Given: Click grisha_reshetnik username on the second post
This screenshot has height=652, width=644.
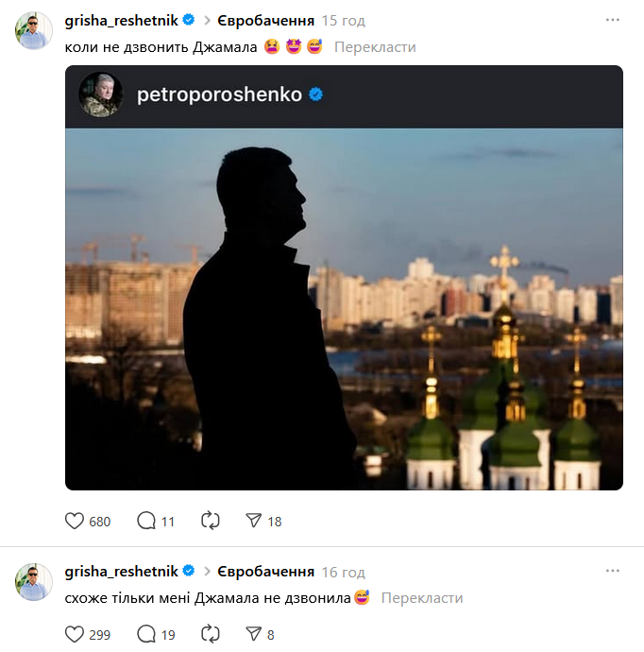Looking at the screenshot, I should (122, 572).
